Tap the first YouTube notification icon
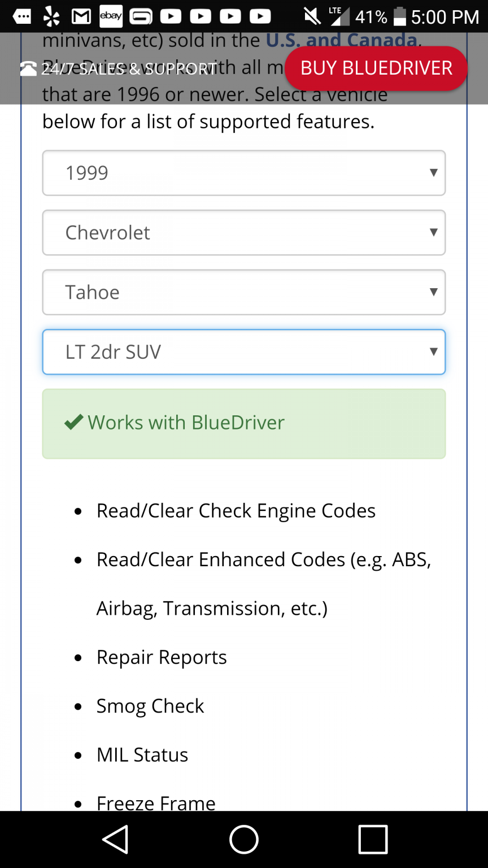 (x=171, y=17)
